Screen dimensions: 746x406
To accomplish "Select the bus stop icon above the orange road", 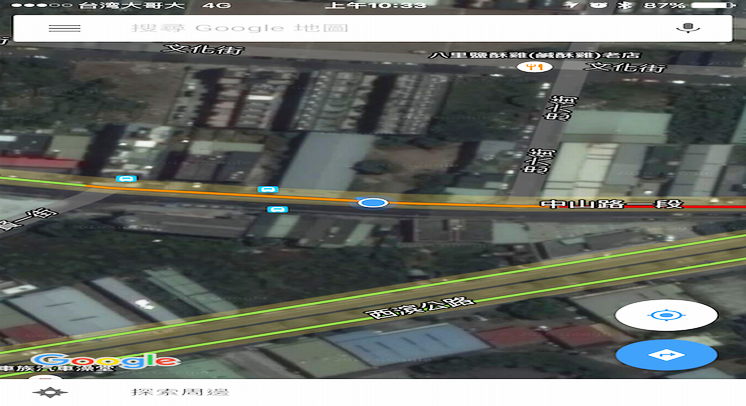I will (x=266, y=188).
